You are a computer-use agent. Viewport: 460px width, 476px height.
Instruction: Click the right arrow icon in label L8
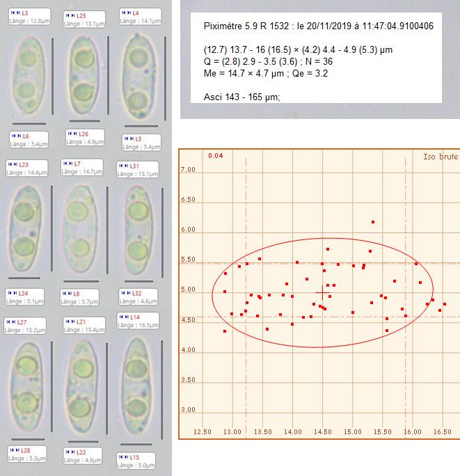click(70, 294)
